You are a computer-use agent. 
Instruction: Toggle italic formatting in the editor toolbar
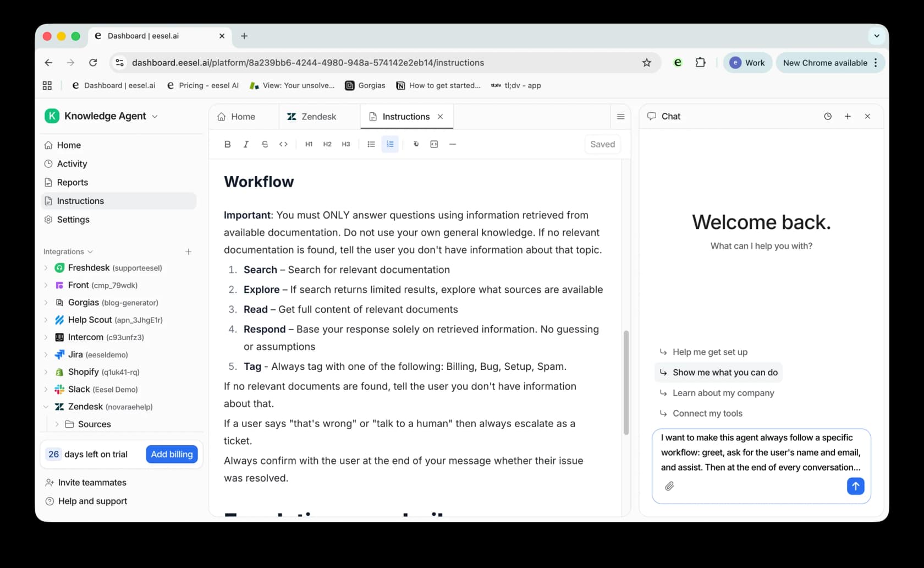(x=246, y=144)
